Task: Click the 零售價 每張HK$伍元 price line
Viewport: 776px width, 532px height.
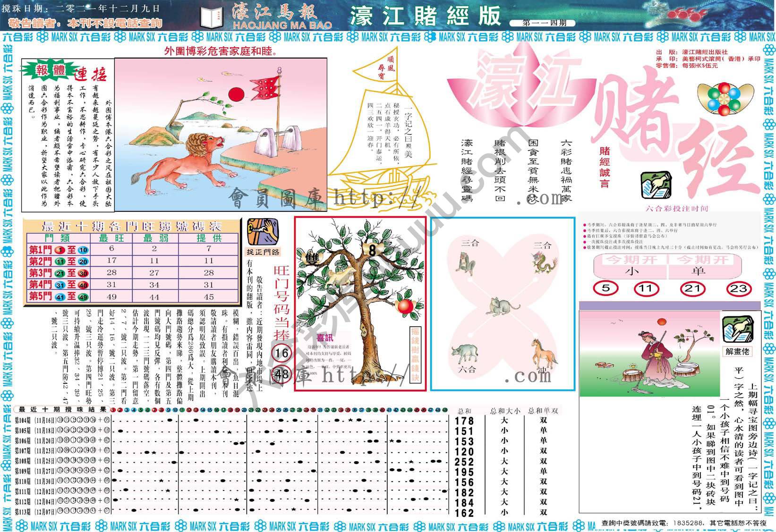Action: [x=687, y=66]
